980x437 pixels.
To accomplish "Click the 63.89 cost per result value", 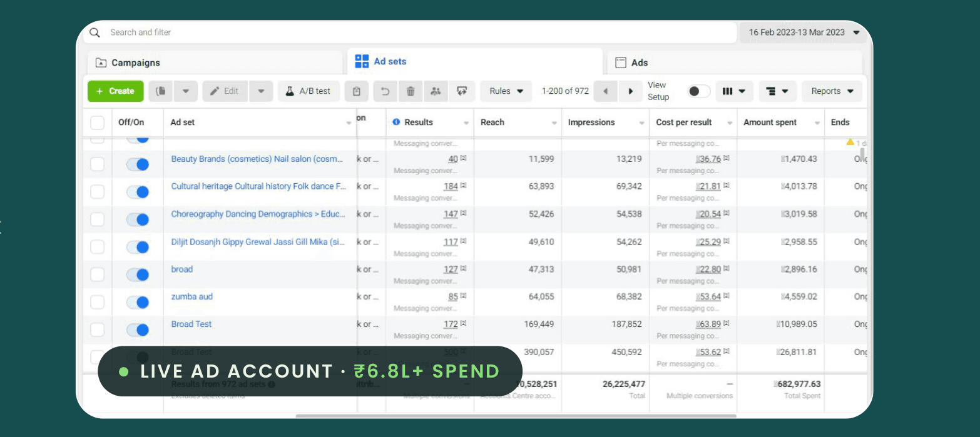I will [708, 324].
